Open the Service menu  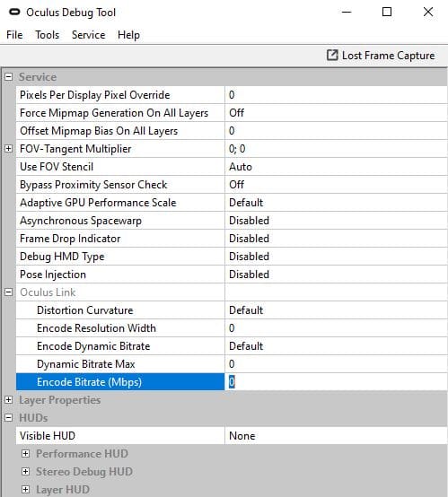(89, 35)
